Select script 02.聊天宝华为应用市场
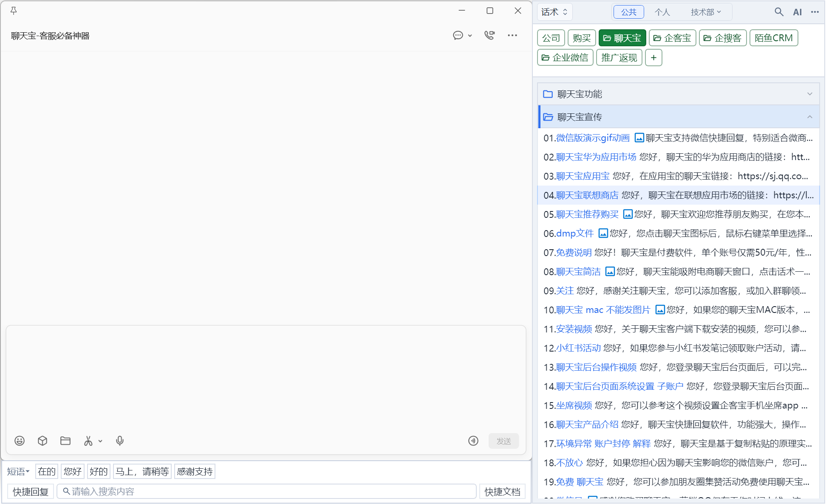Screen dimensions: 826x504 click(679, 157)
